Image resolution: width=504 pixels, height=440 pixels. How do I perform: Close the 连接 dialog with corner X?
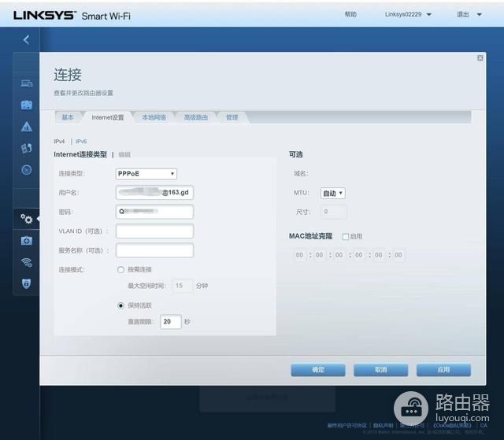click(480, 58)
